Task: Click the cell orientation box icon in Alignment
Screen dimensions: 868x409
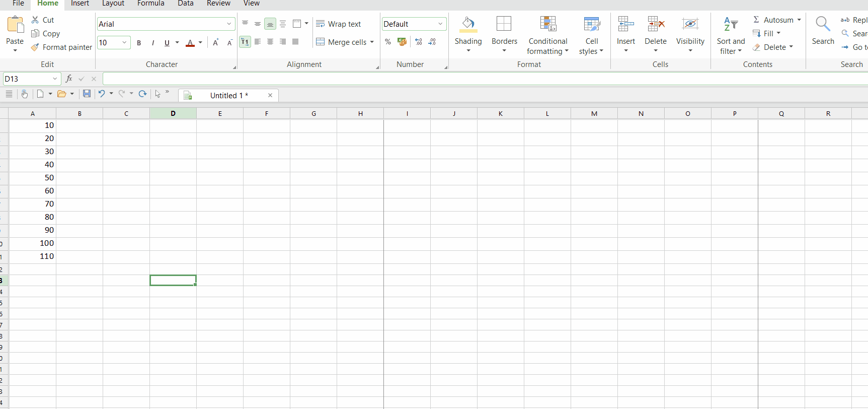Action: point(297,24)
